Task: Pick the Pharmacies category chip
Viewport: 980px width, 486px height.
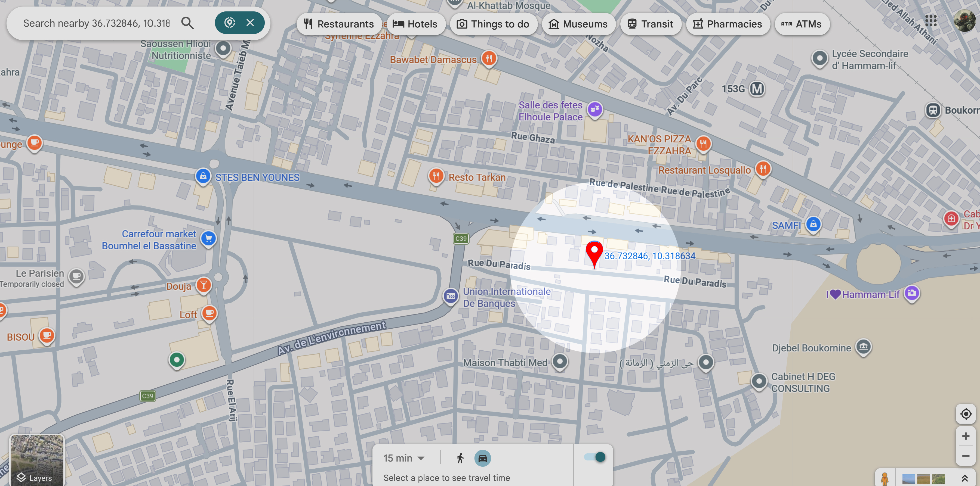Action: click(x=728, y=24)
